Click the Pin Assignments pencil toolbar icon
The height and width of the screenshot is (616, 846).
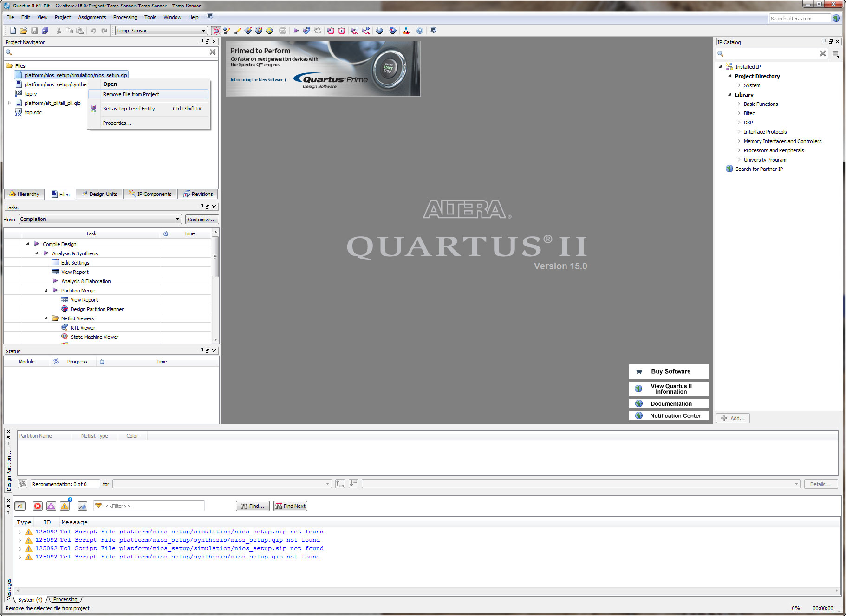point(237,31)
